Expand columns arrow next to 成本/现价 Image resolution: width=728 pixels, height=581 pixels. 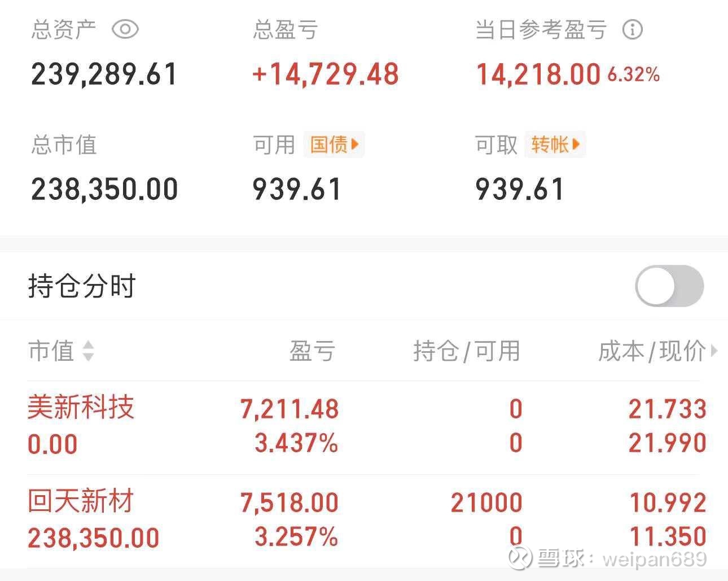(x=714, y=351)
